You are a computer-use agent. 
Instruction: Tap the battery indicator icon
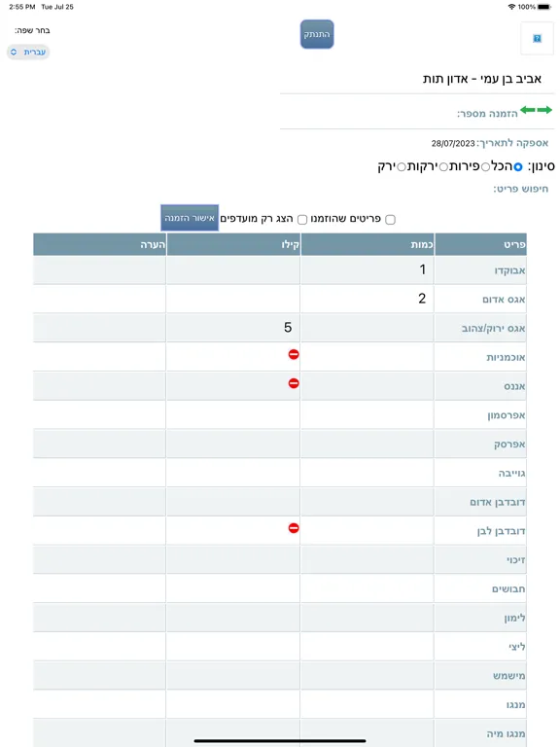(544, 7)
